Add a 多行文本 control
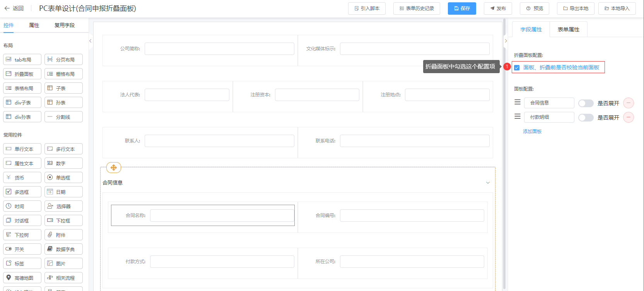This screenshot has width=644, height=291. click(63, 149)
